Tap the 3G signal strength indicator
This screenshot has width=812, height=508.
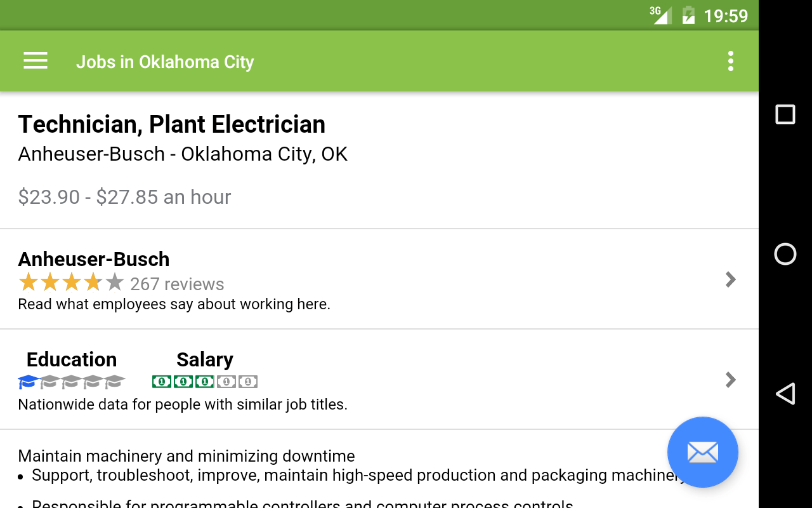tap(661, 15)
